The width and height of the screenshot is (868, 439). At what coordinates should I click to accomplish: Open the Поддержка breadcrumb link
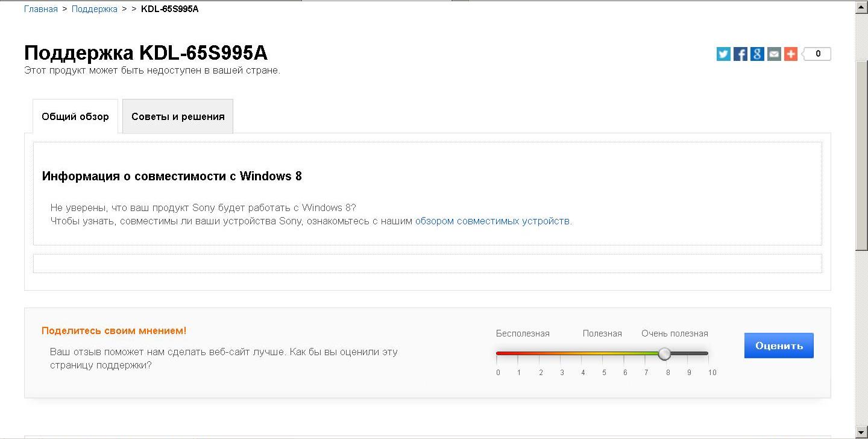95,9
